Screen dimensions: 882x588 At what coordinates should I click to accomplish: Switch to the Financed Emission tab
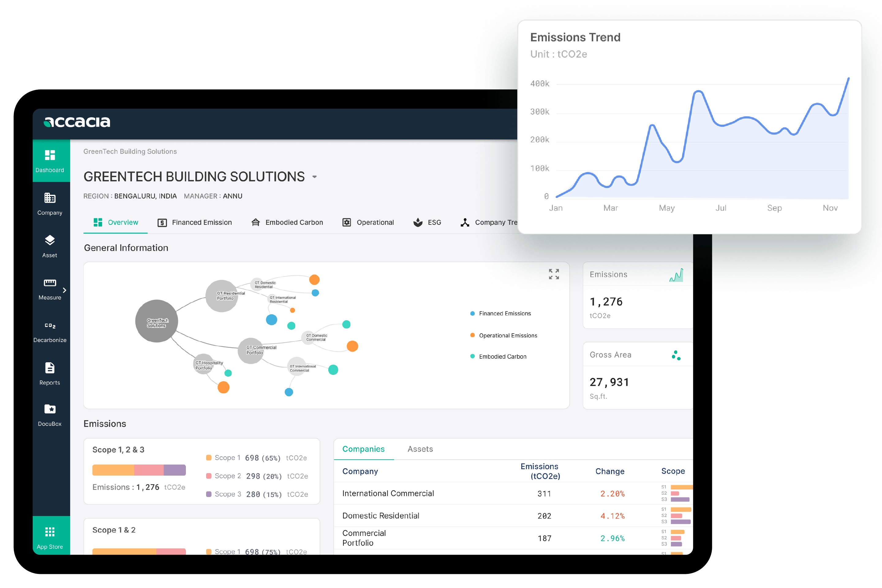(x=195, y=223)
